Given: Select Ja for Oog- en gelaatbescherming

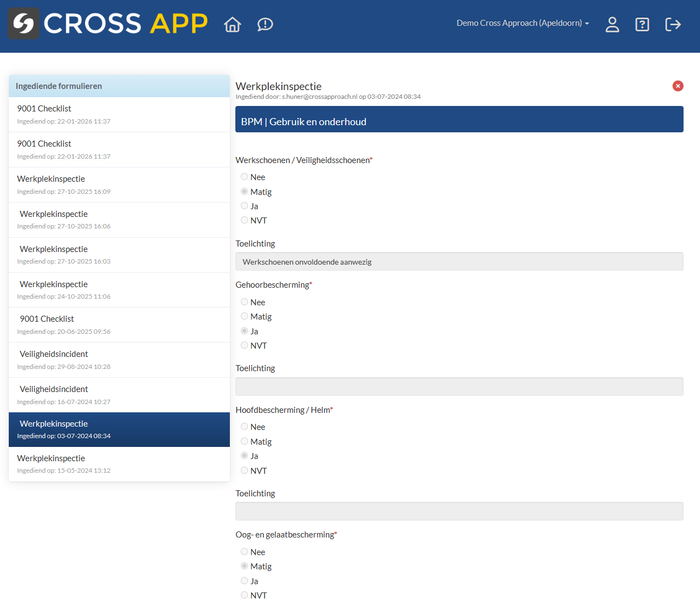Looking at the screenshot, I should (245, 581).
